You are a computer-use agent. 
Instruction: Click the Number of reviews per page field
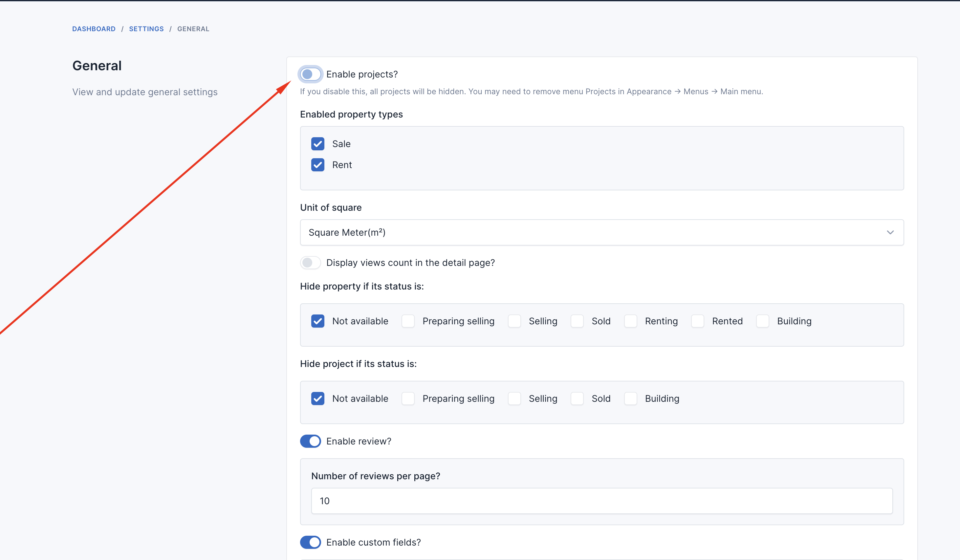pos(601,501)
